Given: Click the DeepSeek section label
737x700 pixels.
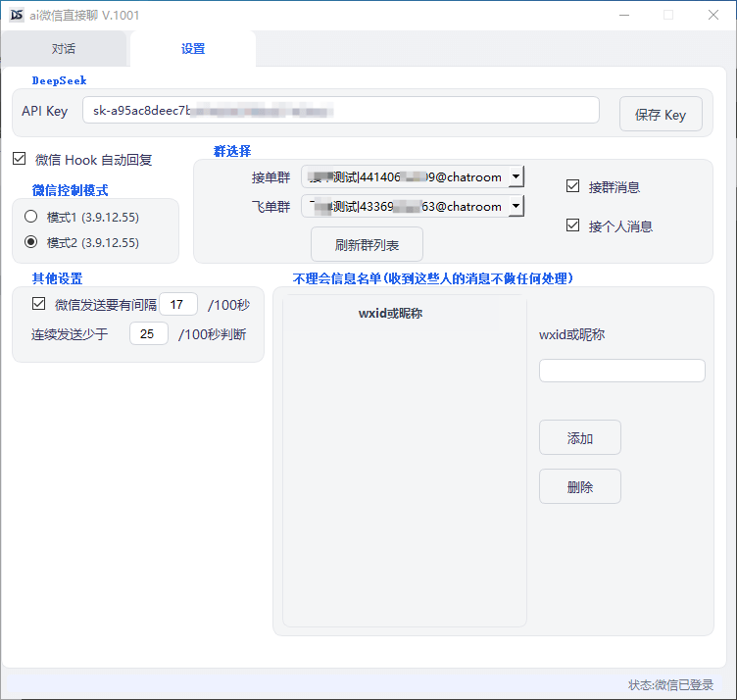Looking at the screenshot, I should [59, 80].
